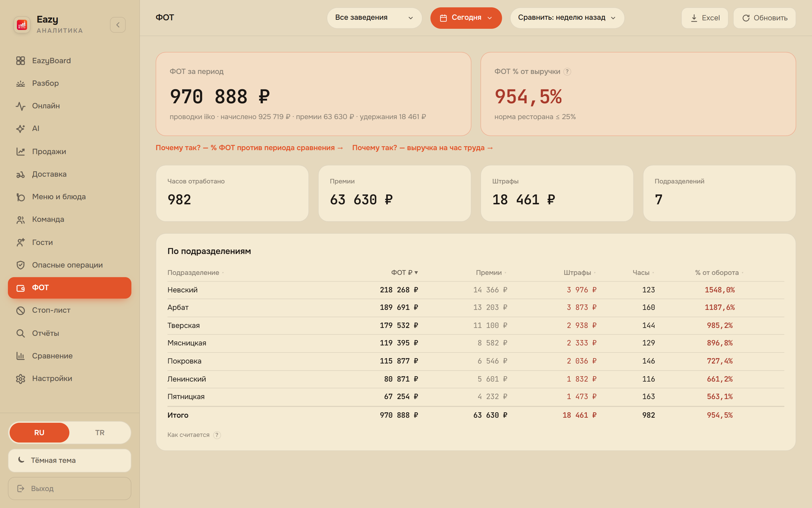Open Доставка section label
812x508 pixels.
49,174
